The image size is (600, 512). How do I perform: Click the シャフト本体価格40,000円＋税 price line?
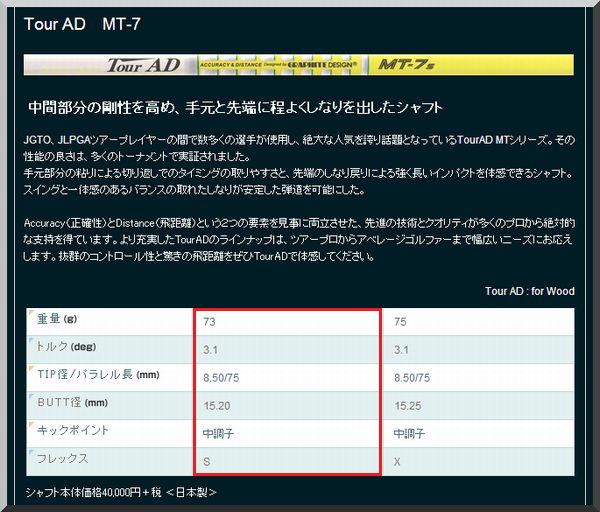click(121, 492)
